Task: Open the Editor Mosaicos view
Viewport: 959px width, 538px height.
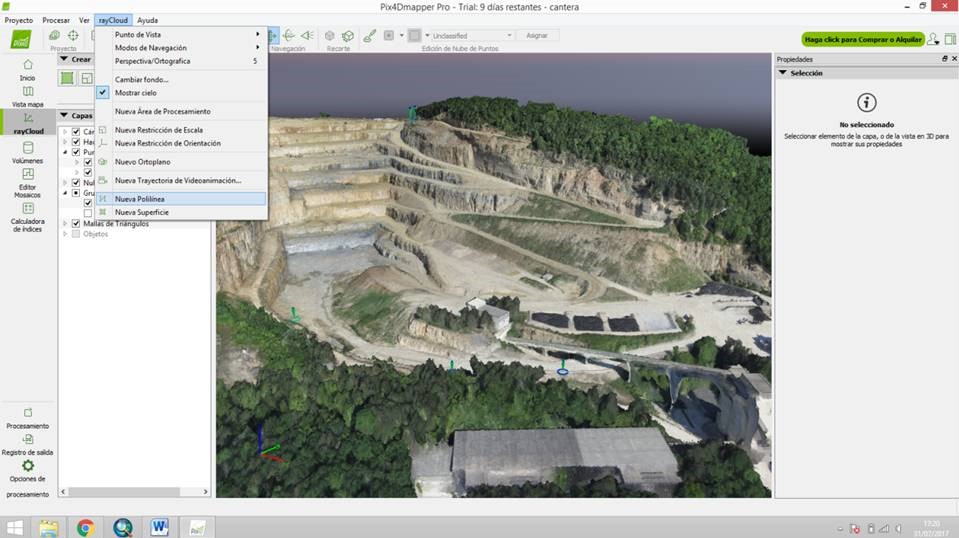Action: (x=28, y=183)
